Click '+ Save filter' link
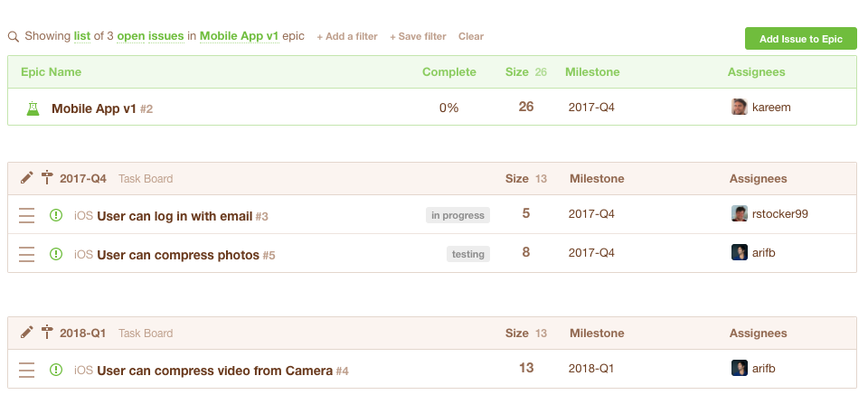 (x=418, y=37)
